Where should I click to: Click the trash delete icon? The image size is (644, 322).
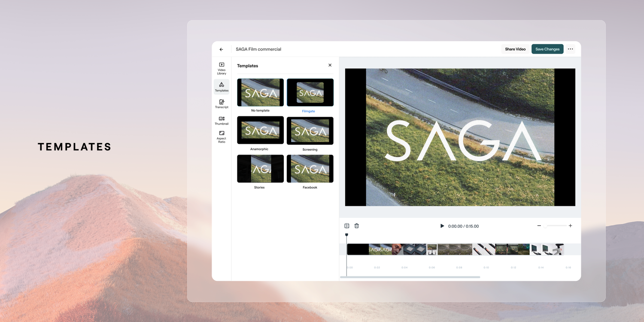click(x=356, y=226)
